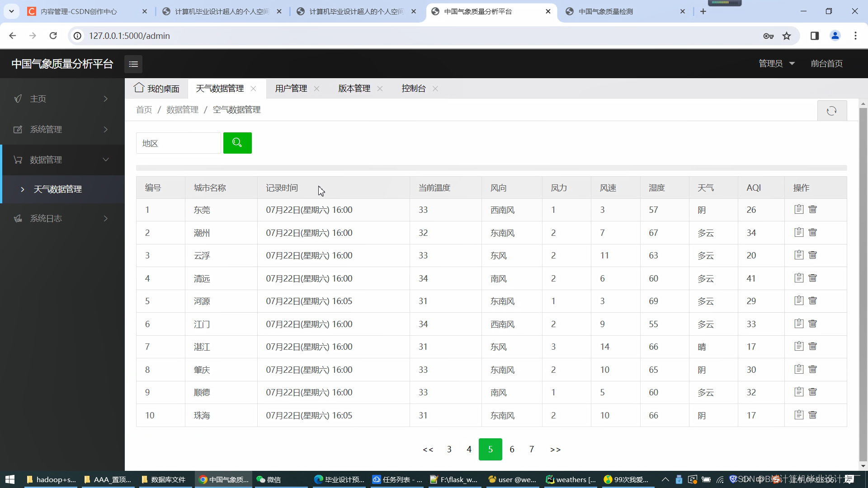Click the refresh icon at top right
The width and height of the screenshot is (868, 488).
click(831, 111)
